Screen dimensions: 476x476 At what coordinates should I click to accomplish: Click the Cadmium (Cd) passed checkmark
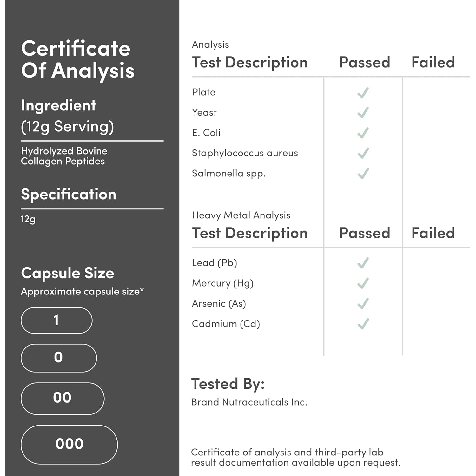point(363,324)
